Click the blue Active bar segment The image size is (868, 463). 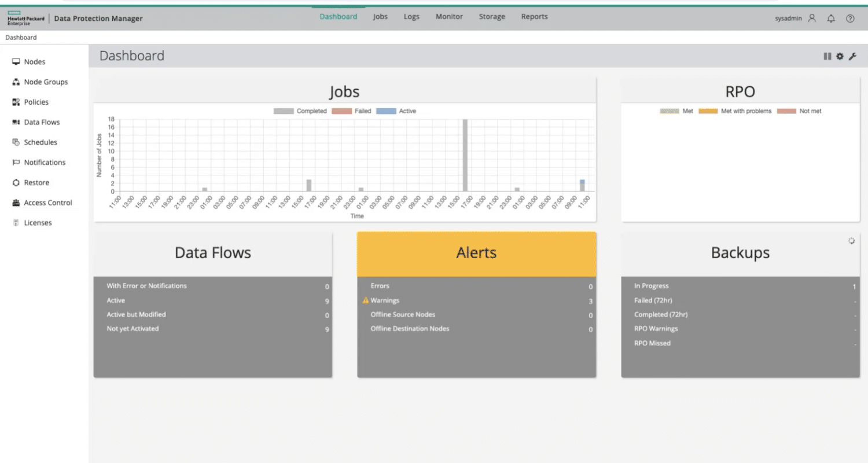(583, 182)
